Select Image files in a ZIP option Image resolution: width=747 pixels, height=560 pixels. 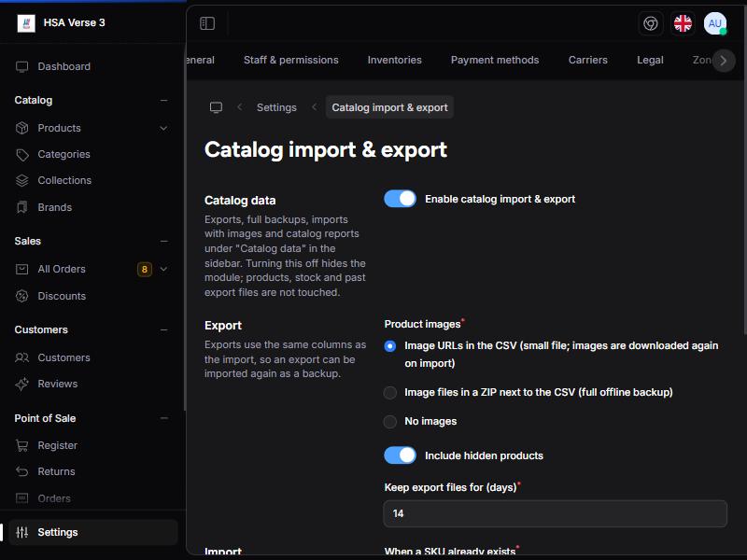[389, 392]
